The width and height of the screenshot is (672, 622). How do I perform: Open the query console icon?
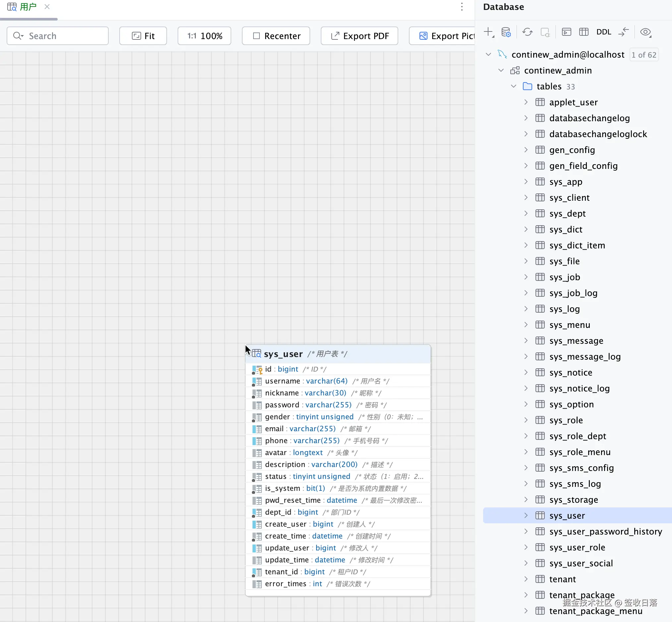(x=567, y=32)
